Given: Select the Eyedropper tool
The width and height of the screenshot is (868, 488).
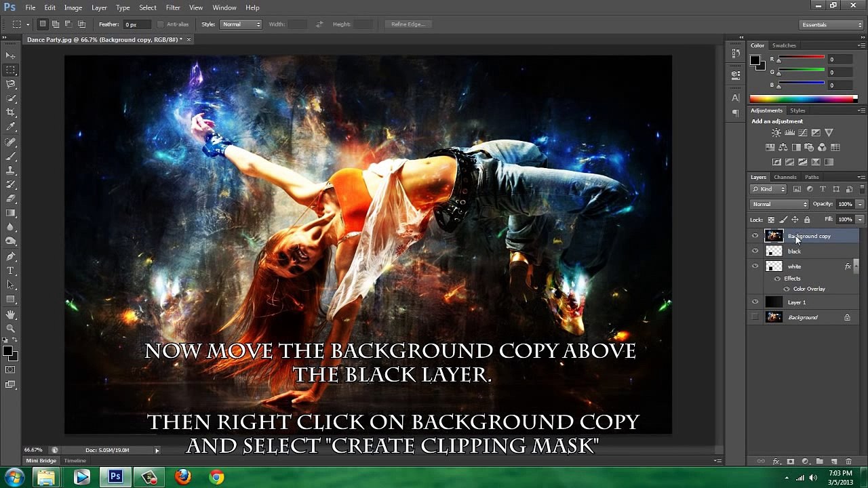Looking at the screenshot, I should tap(11, 127).
